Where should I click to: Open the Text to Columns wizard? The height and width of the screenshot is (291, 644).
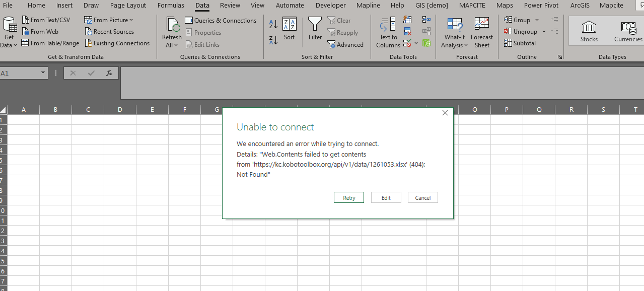click(388, 33)
